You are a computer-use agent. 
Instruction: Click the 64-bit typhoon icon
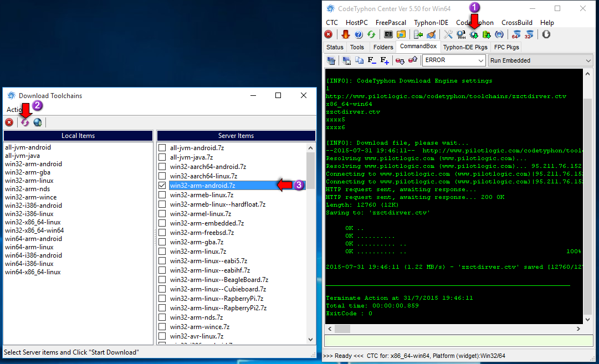[516, 34]
